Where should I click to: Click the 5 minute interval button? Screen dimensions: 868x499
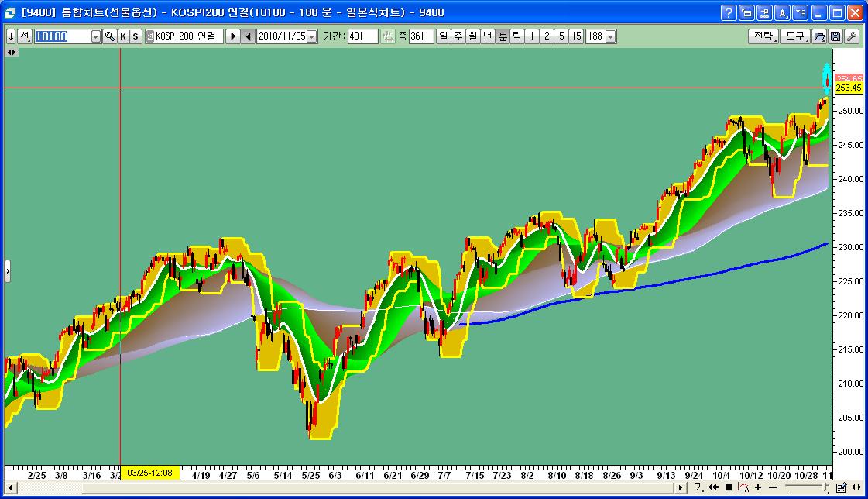pyautogui.click(x=561, y=36)
